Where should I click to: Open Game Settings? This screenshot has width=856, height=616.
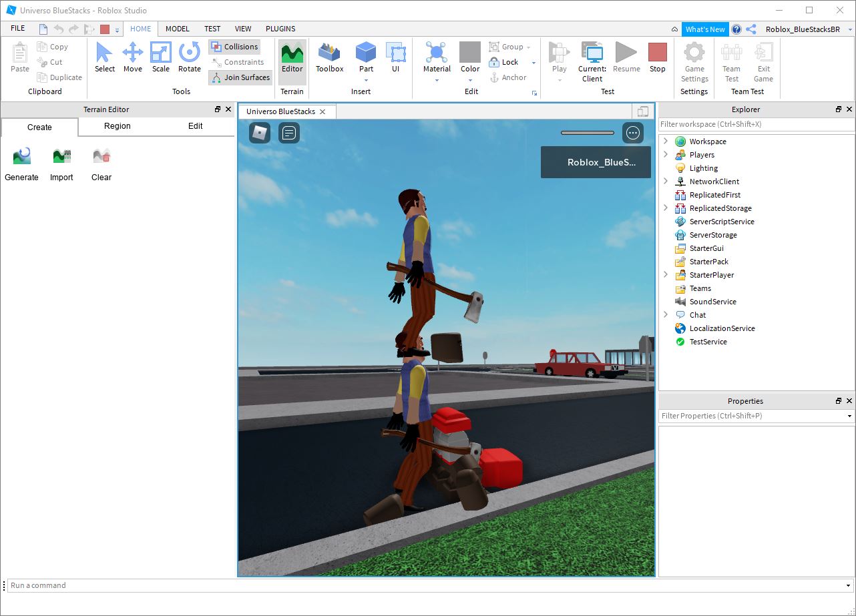click(x=694, y=62)
